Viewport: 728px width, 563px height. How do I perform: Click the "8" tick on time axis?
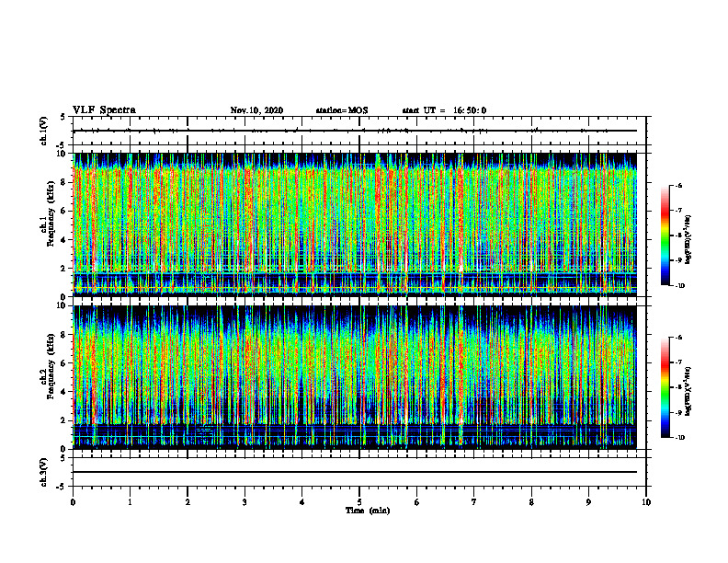(x=531, y=502)
